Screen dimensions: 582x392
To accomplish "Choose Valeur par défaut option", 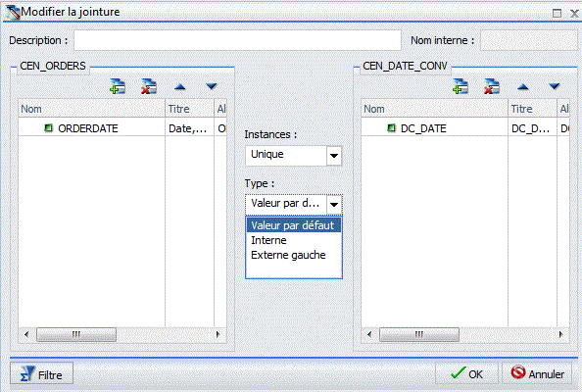I will pos(294,225).
